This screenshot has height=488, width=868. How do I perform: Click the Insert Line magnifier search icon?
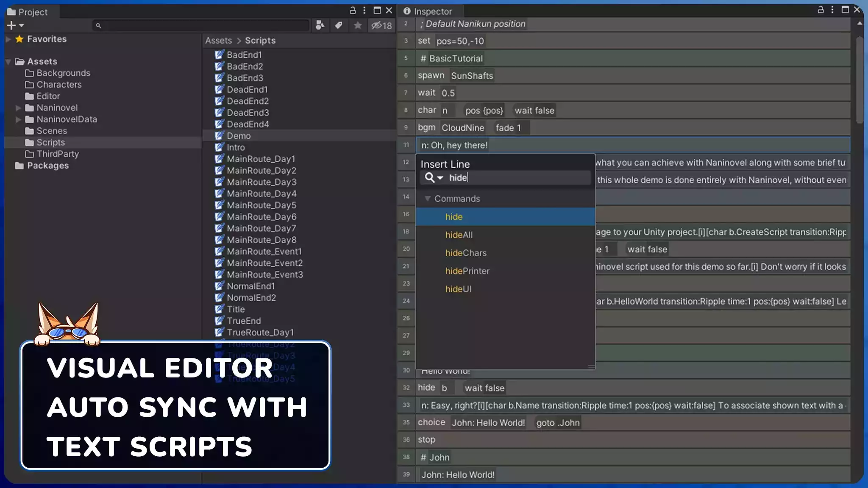(x=430, y=177)
